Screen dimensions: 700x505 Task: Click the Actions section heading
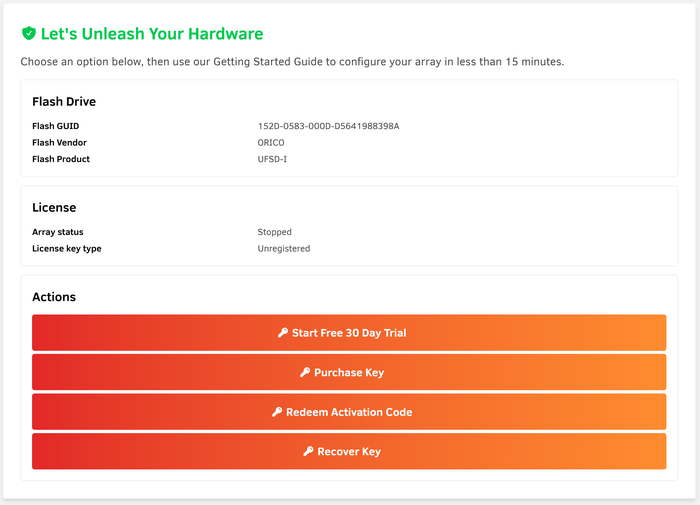(54, 297)
